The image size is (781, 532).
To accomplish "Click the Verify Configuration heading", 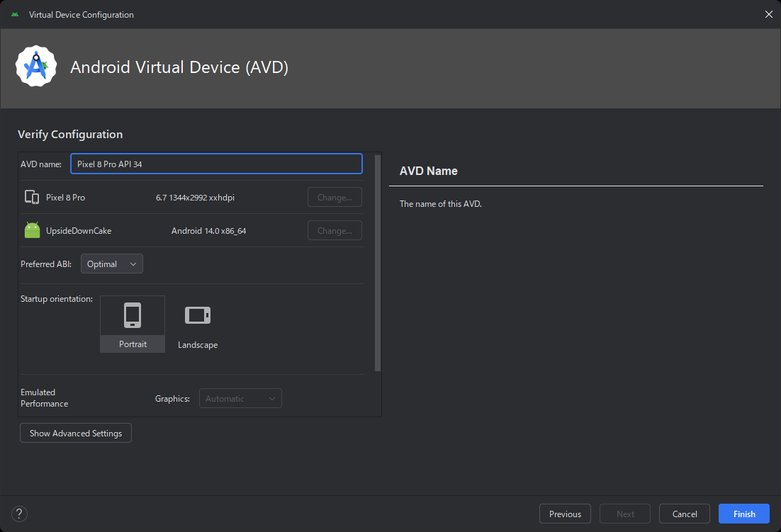I will (69, 134).
